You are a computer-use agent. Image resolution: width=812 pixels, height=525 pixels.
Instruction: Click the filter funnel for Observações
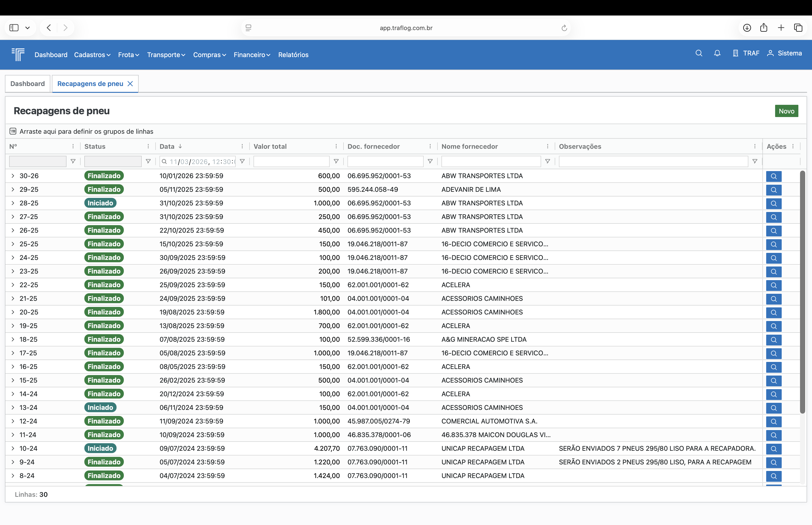(x=755, y=161)
